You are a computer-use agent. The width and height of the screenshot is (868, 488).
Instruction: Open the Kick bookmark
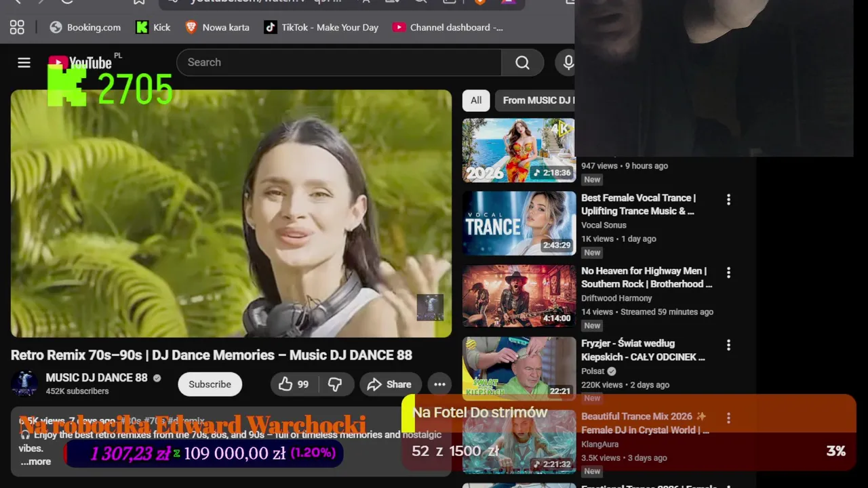coord(153,27)
